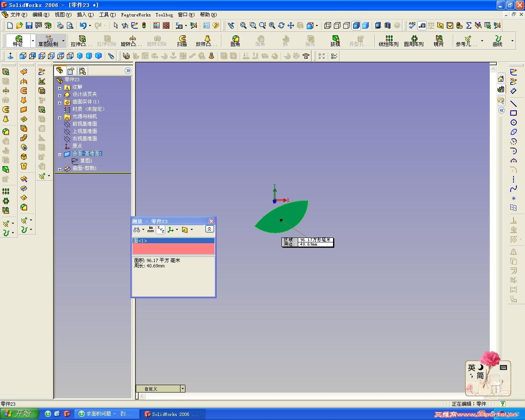The image size is (525, 420).
Task: Click the Measure tape tool icon
Action: pos(422,25)
